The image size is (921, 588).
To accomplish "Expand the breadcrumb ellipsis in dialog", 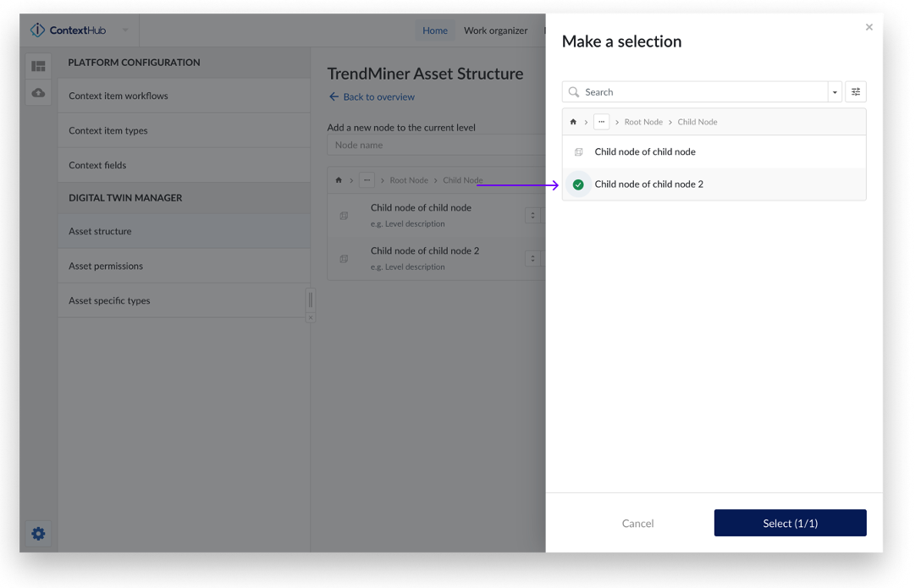I will tap(601, 122).
